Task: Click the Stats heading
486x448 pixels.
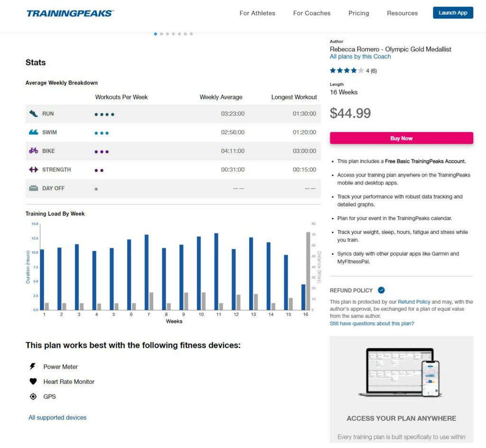Action: [36, 63]
